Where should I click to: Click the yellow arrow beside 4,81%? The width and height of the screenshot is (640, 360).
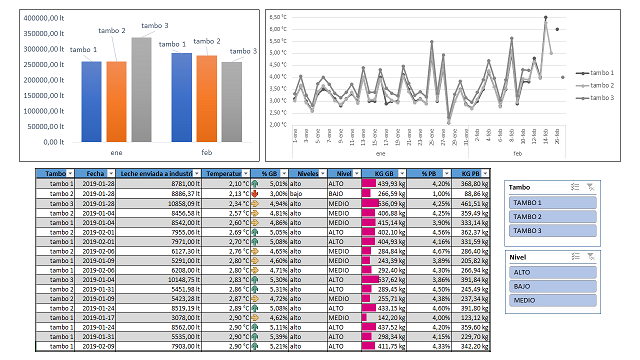click(255, 213)
